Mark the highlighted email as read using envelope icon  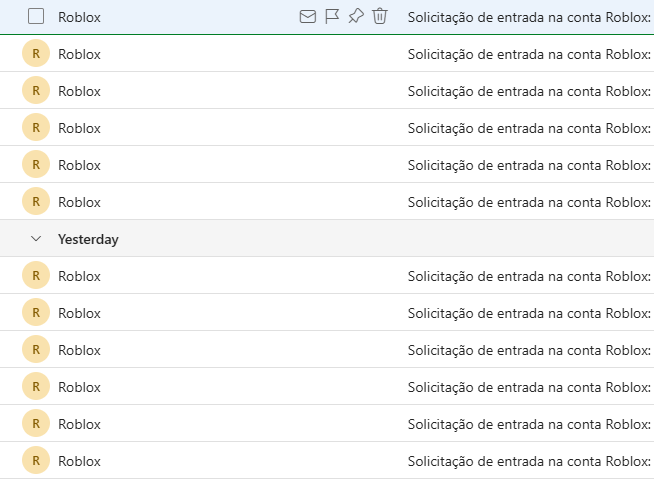coord(308,17)
